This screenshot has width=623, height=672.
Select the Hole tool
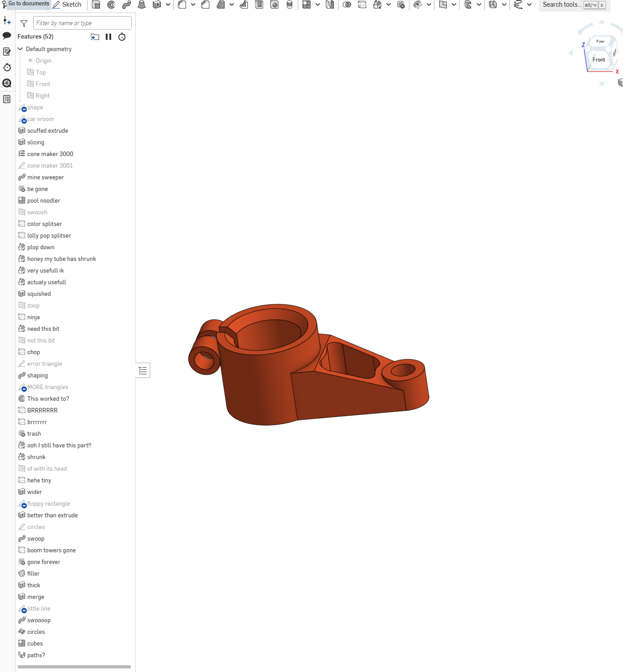coord(274,4)
